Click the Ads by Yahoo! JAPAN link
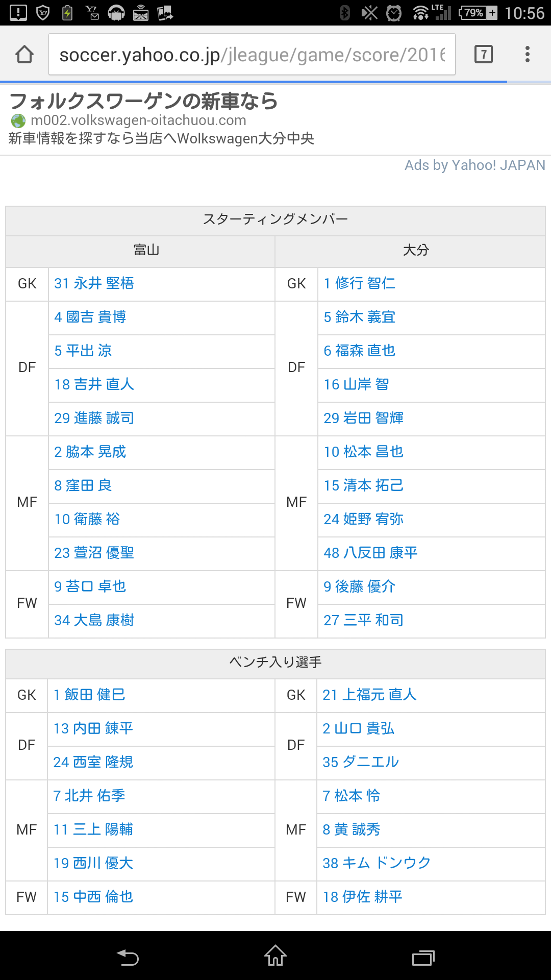This screenshot has height=980, width=551. (474, 165)
